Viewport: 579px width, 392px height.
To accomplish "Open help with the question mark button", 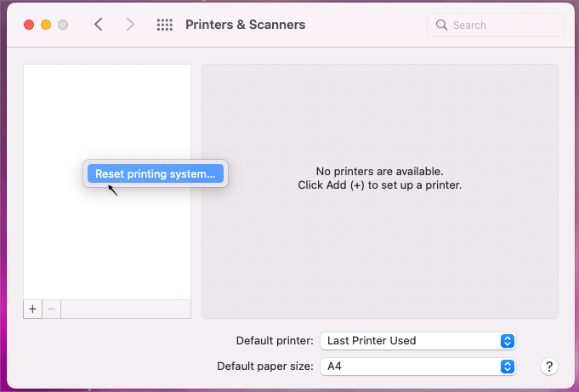I will [549, 366].
